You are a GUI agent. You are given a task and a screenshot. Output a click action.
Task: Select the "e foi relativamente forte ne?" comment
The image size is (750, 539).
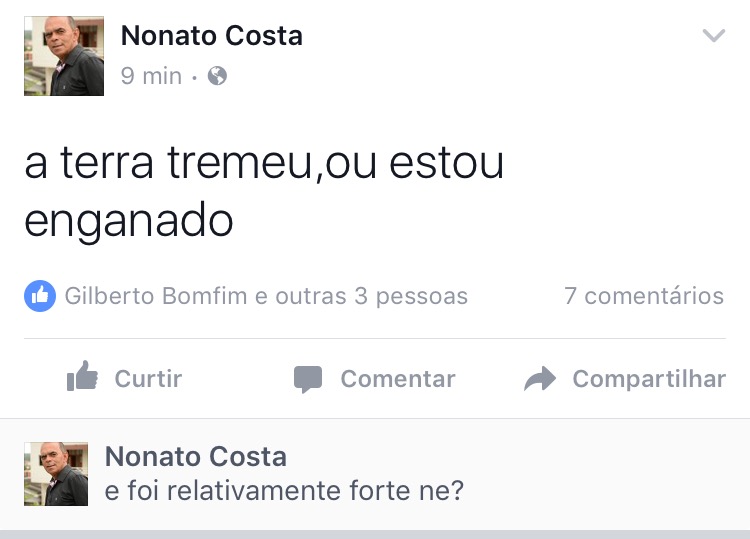[284, 491]
